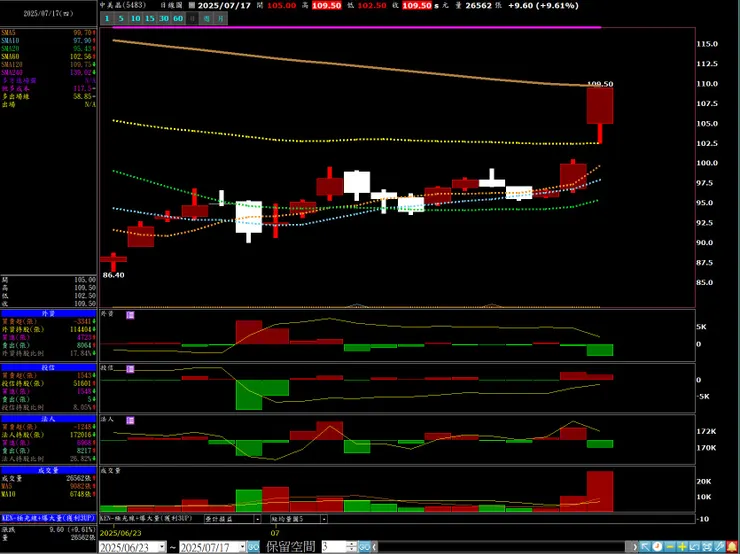
Task: Click GO button next to end date
Action: (x=253, y=547)
